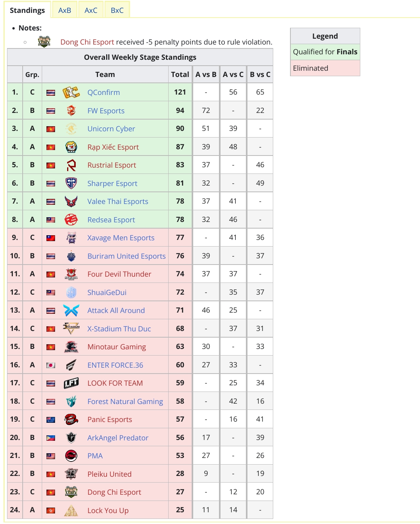420x524 pixels.
Task: Open the AxC tab
Action: 91,10
